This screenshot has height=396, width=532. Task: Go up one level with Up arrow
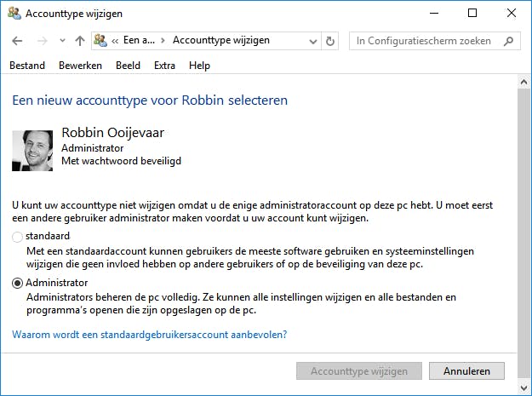[80, 41]
